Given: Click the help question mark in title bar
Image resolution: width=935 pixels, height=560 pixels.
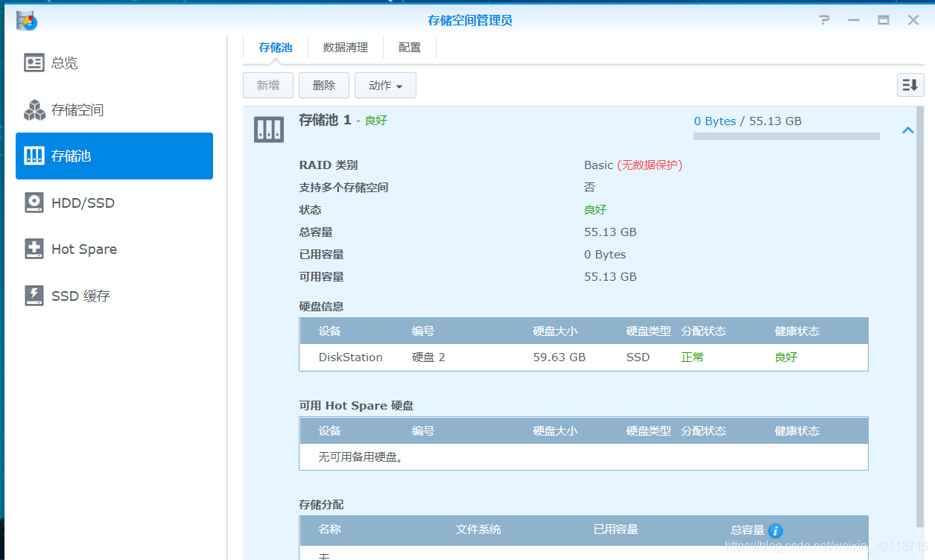Looking at the screenshot, I should (824, 20).
